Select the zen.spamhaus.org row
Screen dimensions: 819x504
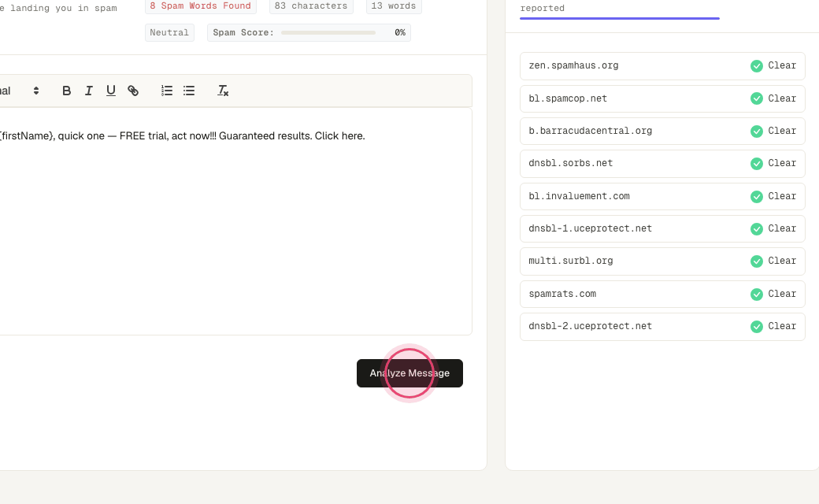(662, 66)
